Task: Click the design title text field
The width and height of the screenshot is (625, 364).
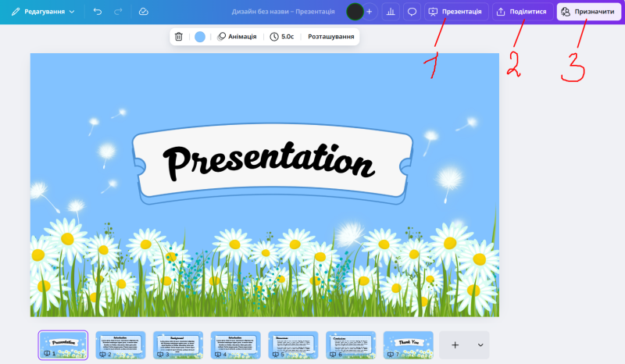Action: coord(284,12)
